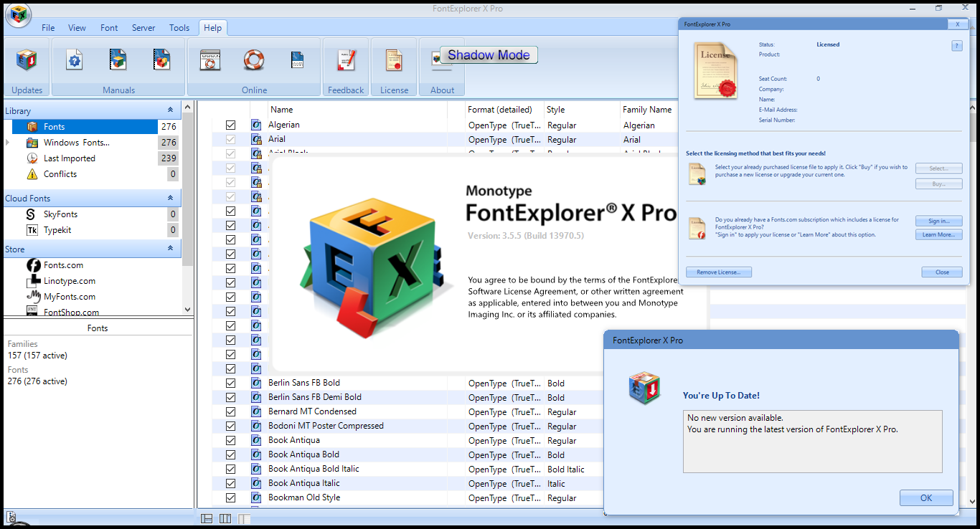The height and width of the screenshot is (529, 980).
Task: Sort by the Name column header
Action: 357,110
